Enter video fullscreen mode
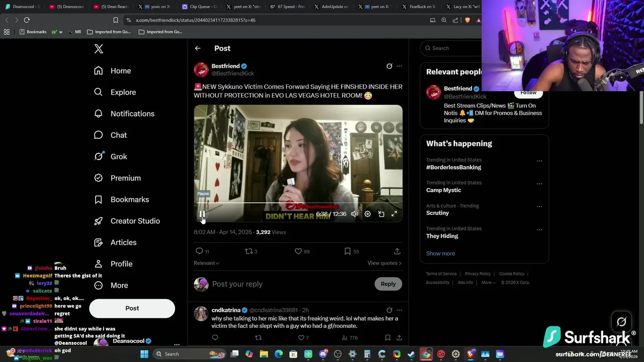Image resolution: width=644 pixels, height=362 pixels. click(394, 214)
